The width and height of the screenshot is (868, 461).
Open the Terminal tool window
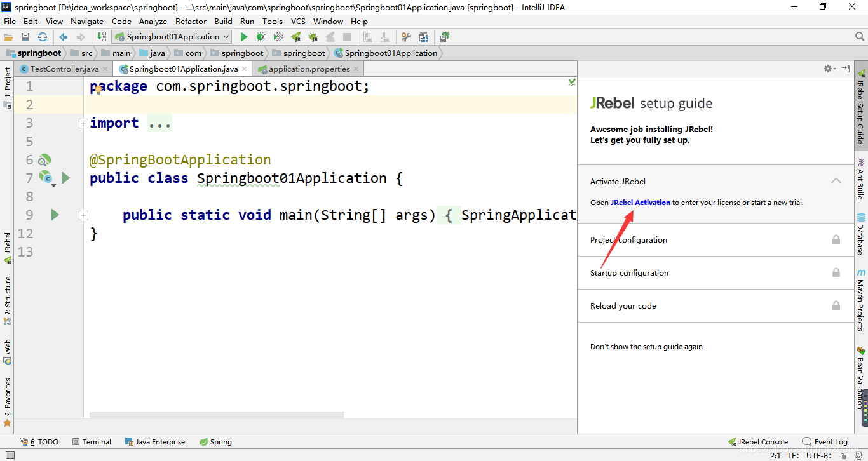[92, 442]
